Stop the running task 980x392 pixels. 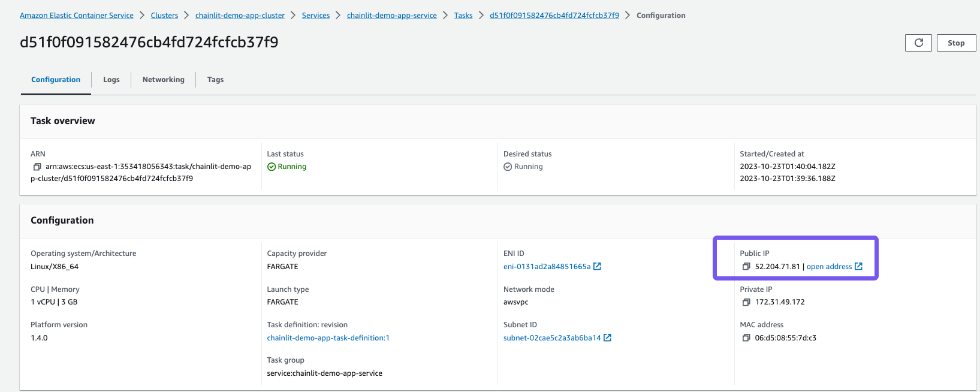(x=956, y=43)
